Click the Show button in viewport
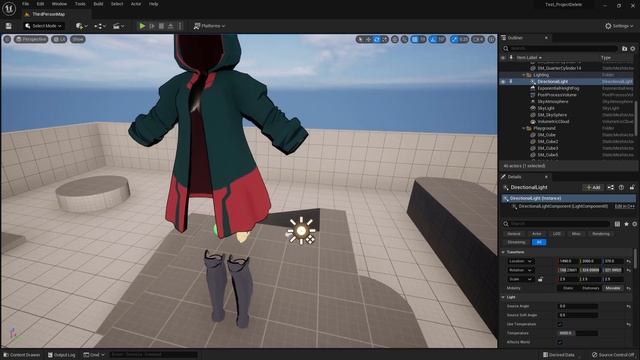640x360 pixels. coord(78,39)
